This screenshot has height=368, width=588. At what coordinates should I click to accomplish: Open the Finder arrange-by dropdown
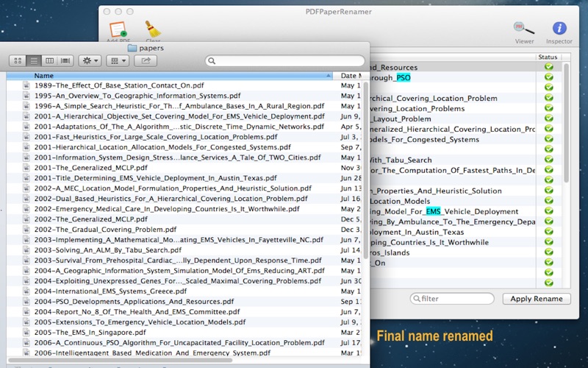pos(118,60)
